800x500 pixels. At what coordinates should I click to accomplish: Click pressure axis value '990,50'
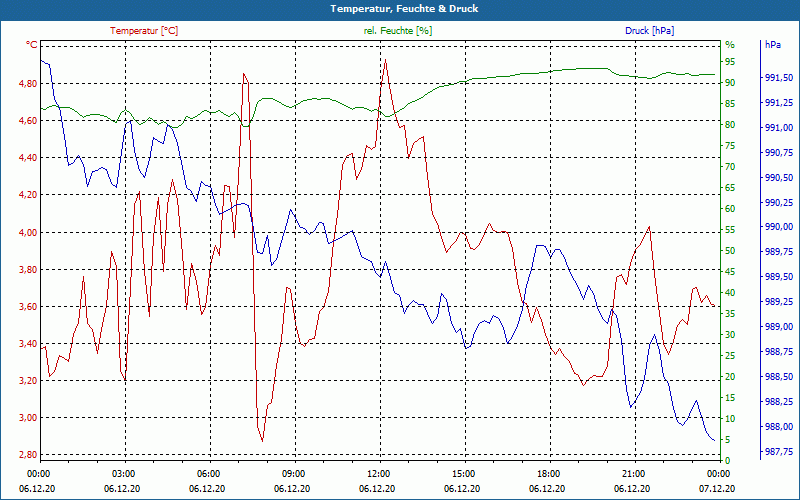779,178
